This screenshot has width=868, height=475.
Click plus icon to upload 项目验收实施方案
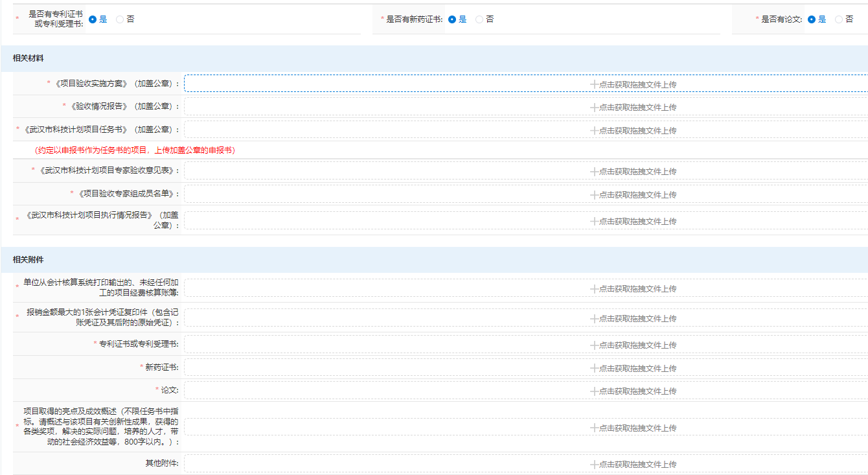[594, 84]
